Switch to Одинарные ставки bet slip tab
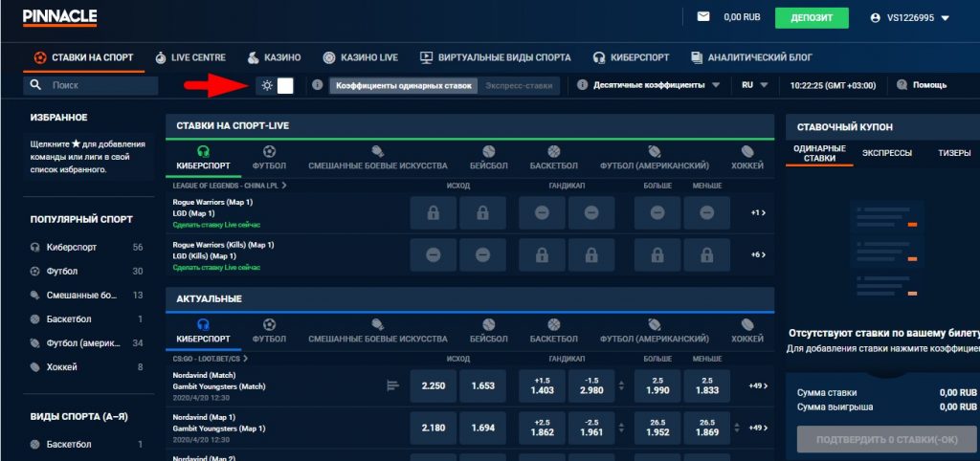The height and width of the screenshot is (461, 980). (x=819, y=153)
